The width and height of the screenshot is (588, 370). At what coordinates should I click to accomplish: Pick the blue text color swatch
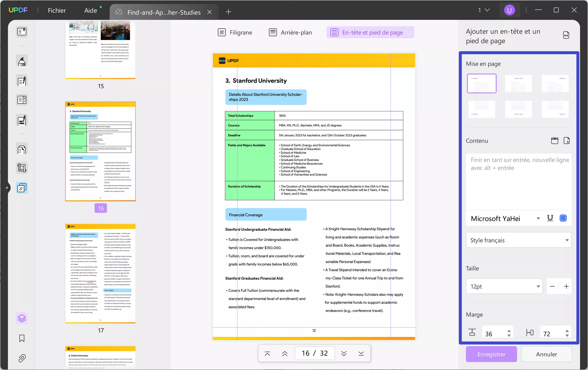563,218
